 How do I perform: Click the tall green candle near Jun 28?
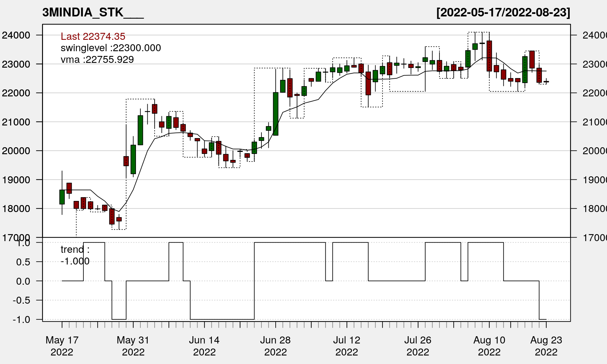click(x=276, y=114)
